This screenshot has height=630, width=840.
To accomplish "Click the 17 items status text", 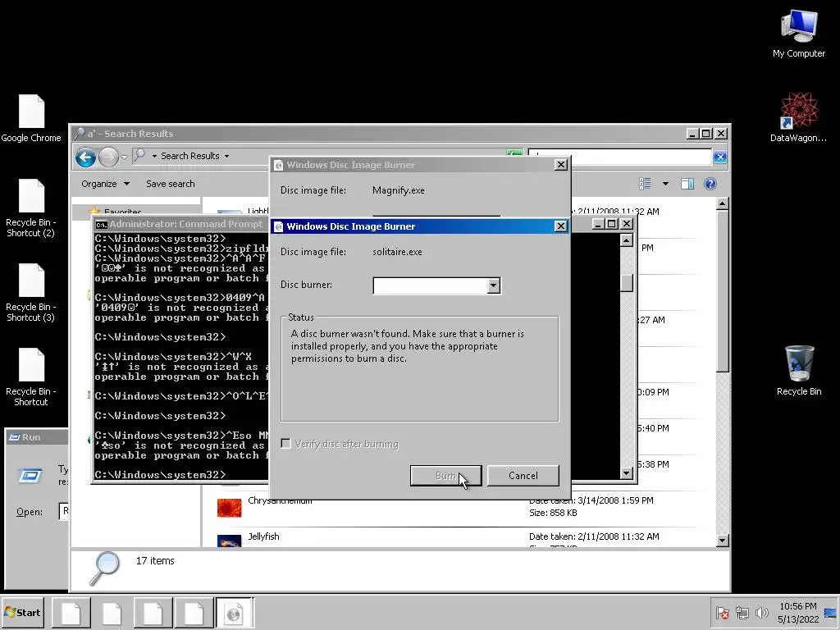I will pyautogui.click(x=155, y=561).
